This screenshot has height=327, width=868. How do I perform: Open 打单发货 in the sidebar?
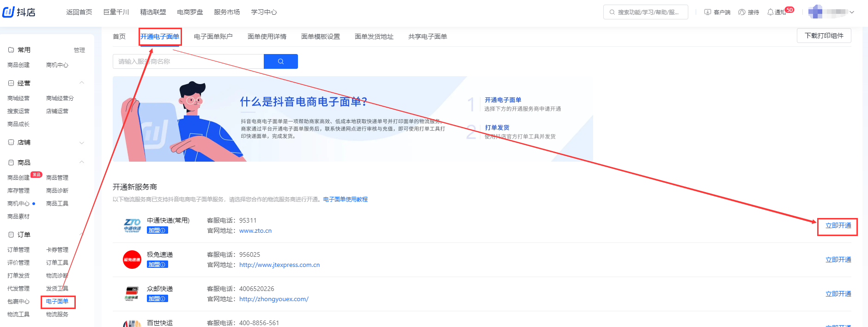(x=18, y=275)
